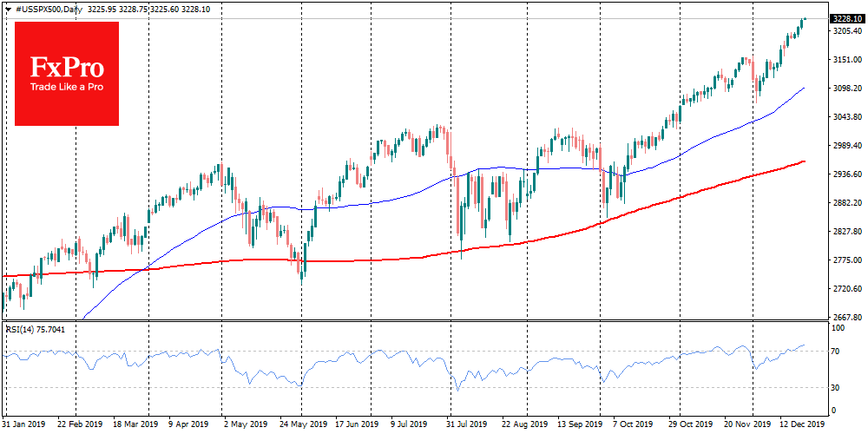Click the current price tag 3228.10
This screenshot has width=868, height=434.
coord(845,18)
